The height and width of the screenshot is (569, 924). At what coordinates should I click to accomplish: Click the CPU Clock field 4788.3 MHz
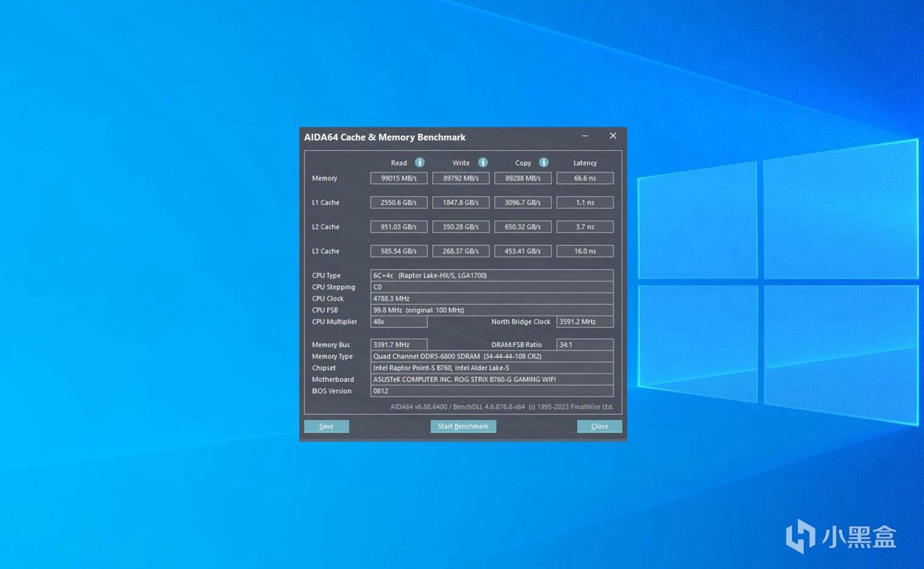(x=492, y=299)
